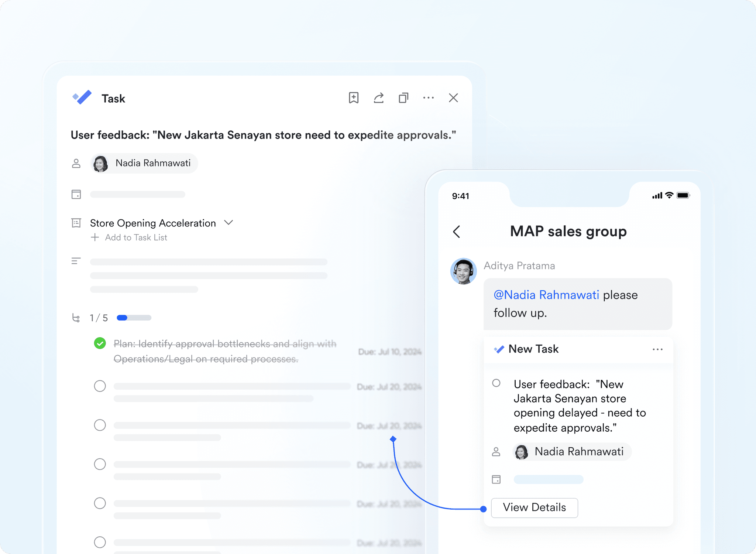Viewport: 756px width, 554px height.
Task: Expand the Store Opening Acceleration dropdown
Action: point(229,222)
